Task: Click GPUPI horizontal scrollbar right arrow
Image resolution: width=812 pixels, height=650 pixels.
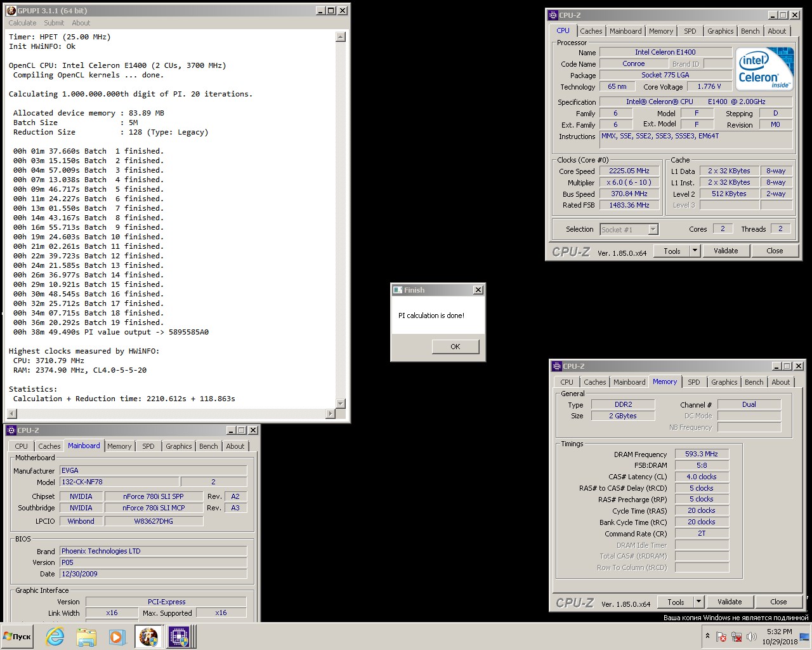Action: point(331,414)
